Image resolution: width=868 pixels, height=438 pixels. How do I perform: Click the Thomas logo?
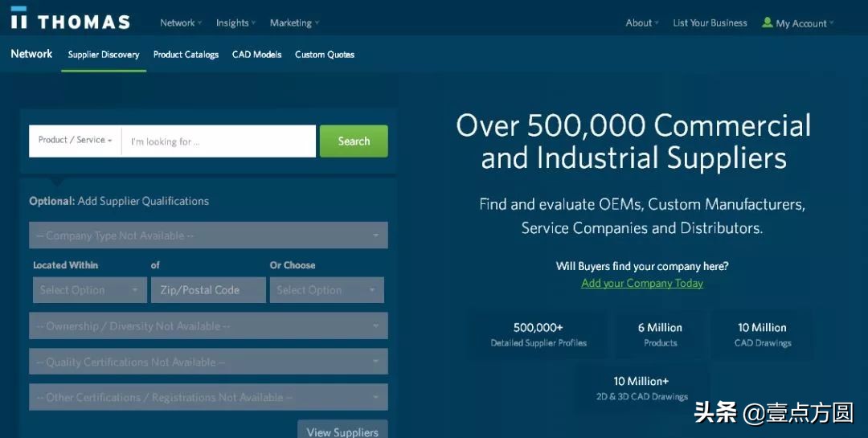tap(70, 18)
